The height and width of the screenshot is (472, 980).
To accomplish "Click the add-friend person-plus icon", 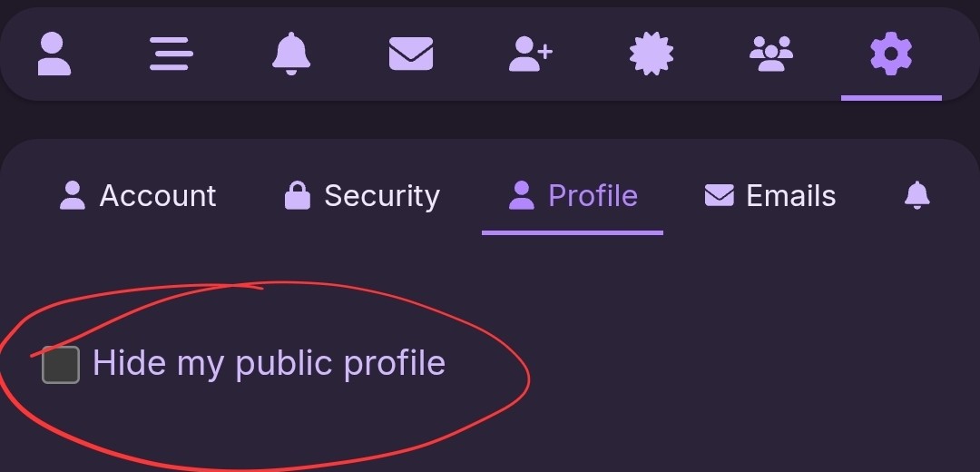I will [531, 54].
